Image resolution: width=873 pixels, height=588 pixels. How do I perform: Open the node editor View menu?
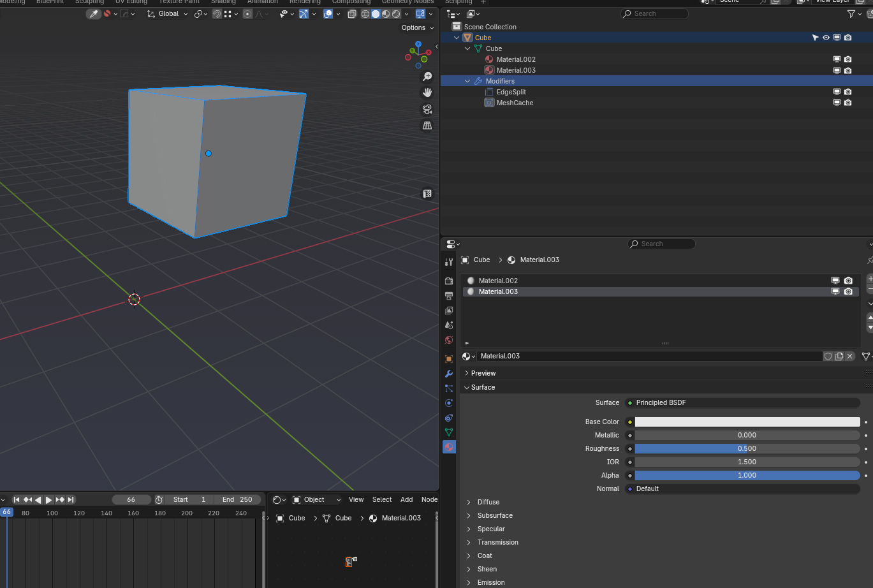pyautogui.click(x=356, y=500)
